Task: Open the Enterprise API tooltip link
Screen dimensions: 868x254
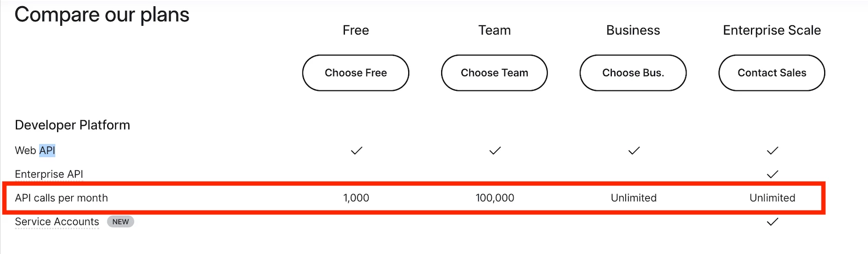Action: pos(49,174)
